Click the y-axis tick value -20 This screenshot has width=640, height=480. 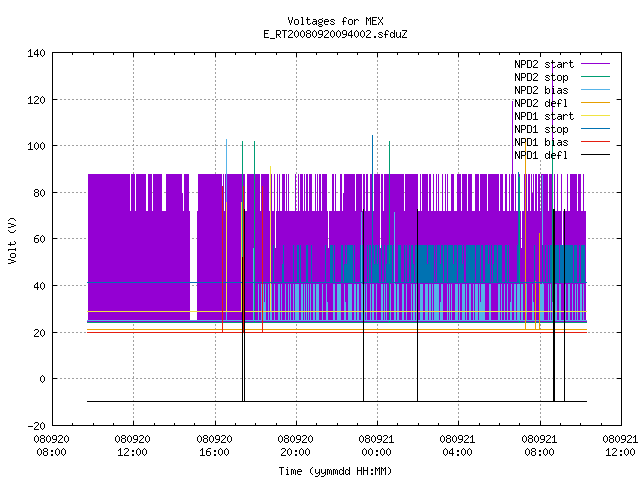[36, 426]
